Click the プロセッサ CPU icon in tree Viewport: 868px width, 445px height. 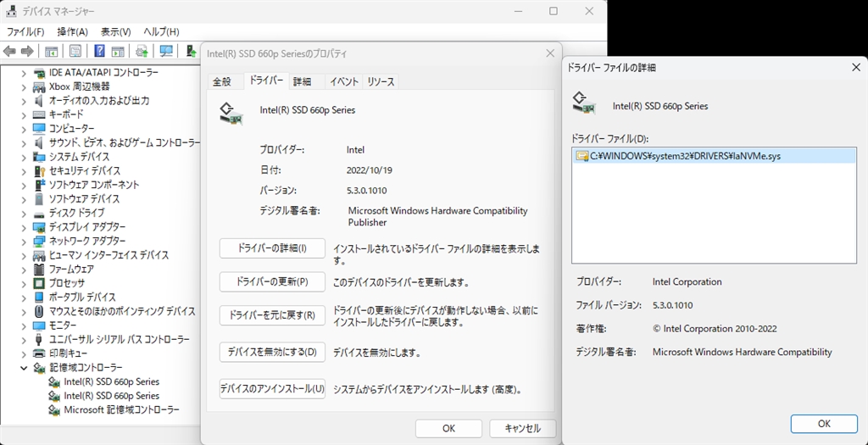click(x=39, y=283)
